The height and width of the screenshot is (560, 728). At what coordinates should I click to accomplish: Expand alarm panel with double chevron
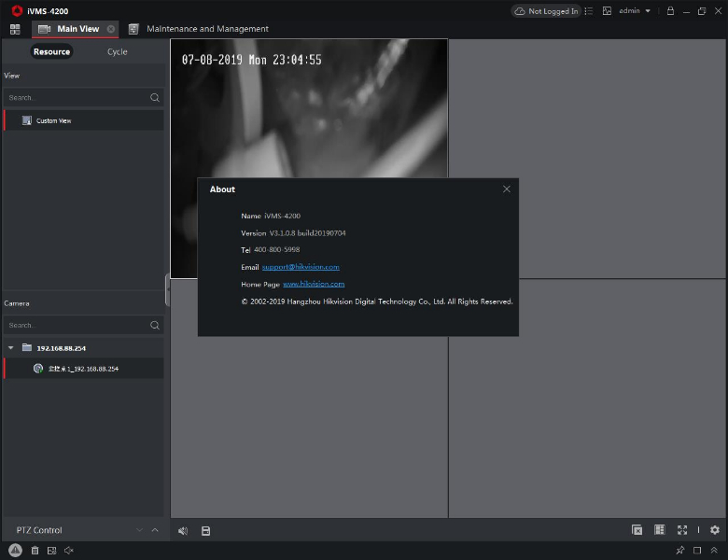714,551
